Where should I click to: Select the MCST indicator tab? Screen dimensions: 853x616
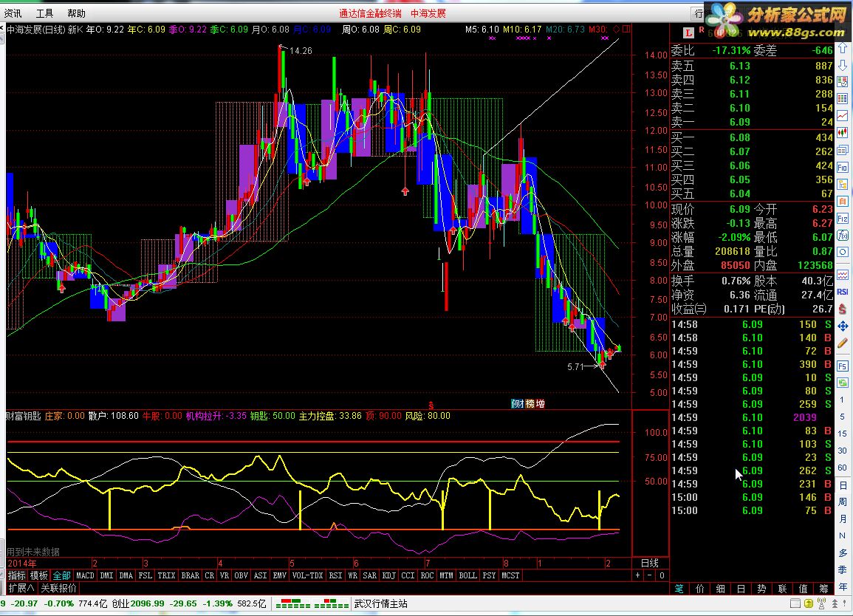coord(510,575)
